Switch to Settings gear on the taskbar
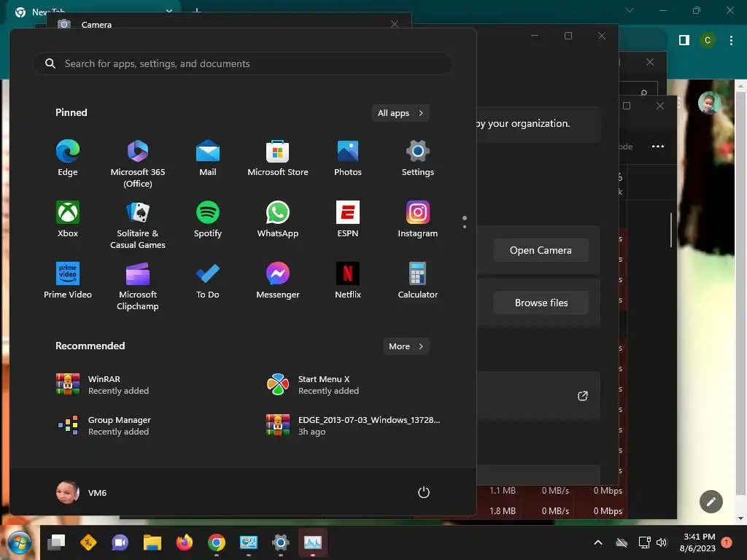The height and width of the screenshot is (560, 747). [281, 542]
